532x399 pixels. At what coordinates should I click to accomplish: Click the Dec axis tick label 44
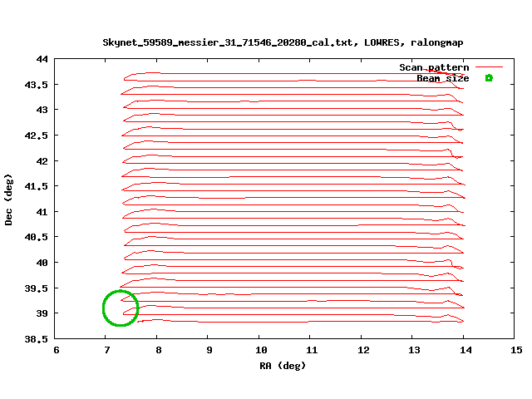(42, 59)
